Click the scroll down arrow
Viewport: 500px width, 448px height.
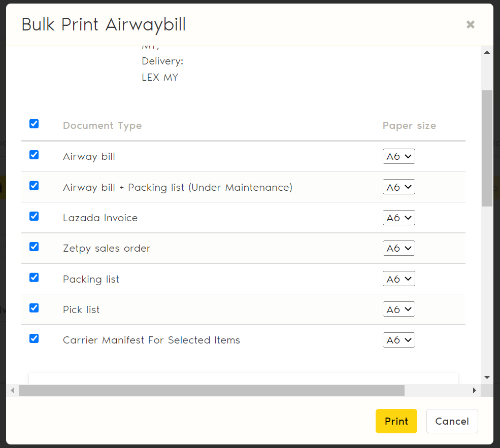[487, 377]
